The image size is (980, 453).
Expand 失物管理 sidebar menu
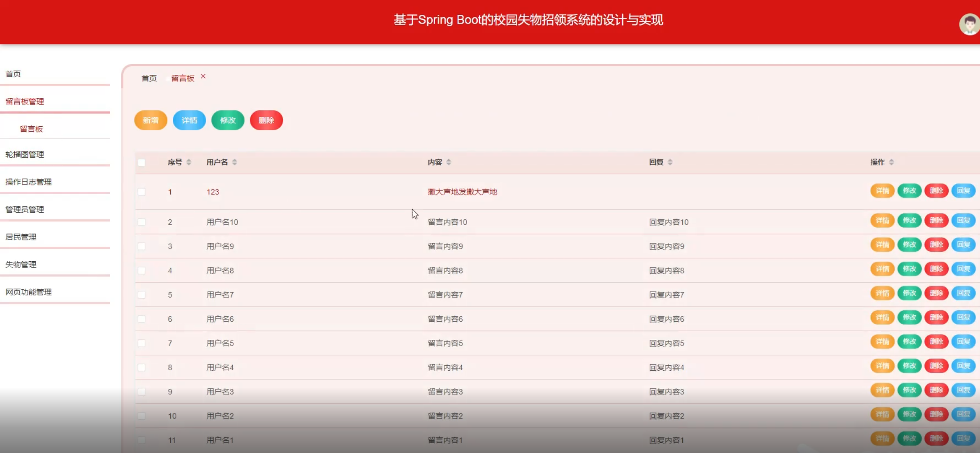coord(21,265)
